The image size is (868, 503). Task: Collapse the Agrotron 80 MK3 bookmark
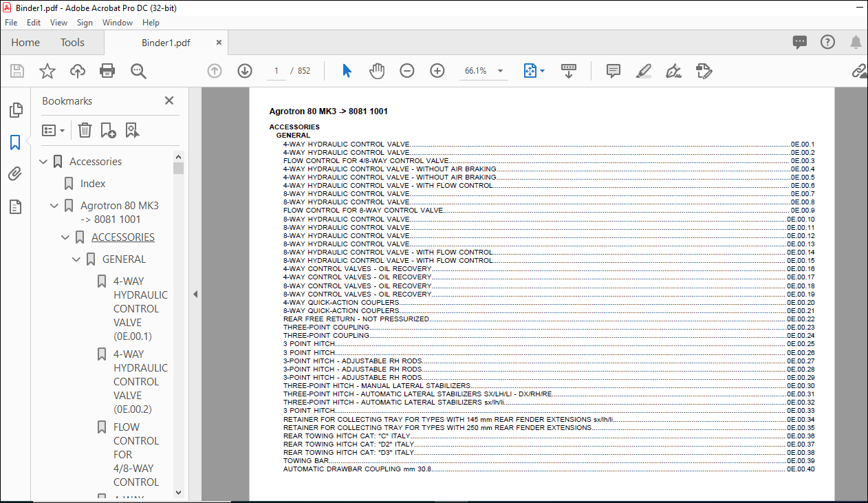[54, 206]
